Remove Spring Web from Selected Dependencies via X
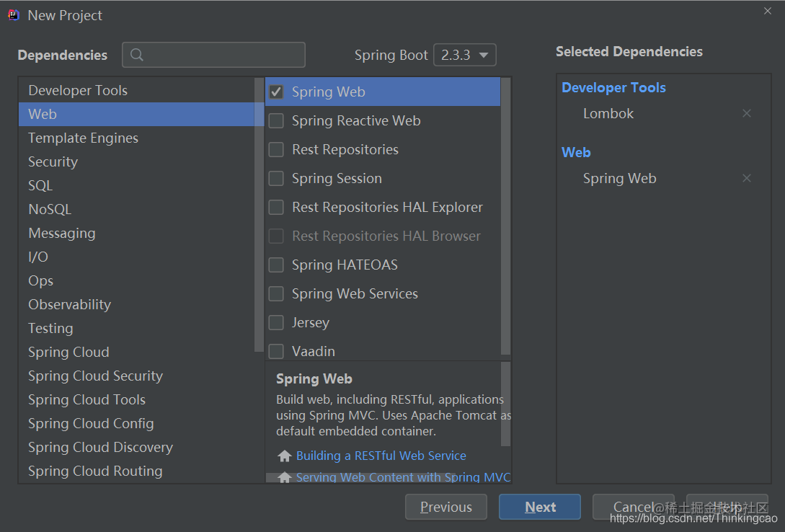 point(747,178)
